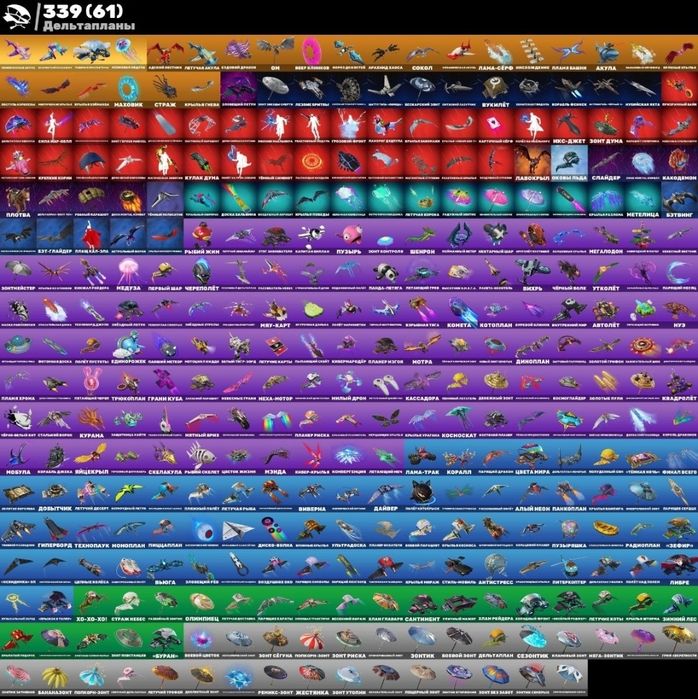The width and height of the screenshot is (698, 699).
Task: Select the ЖЕСТЯНКА umbrella
Action: pos(312,678)
